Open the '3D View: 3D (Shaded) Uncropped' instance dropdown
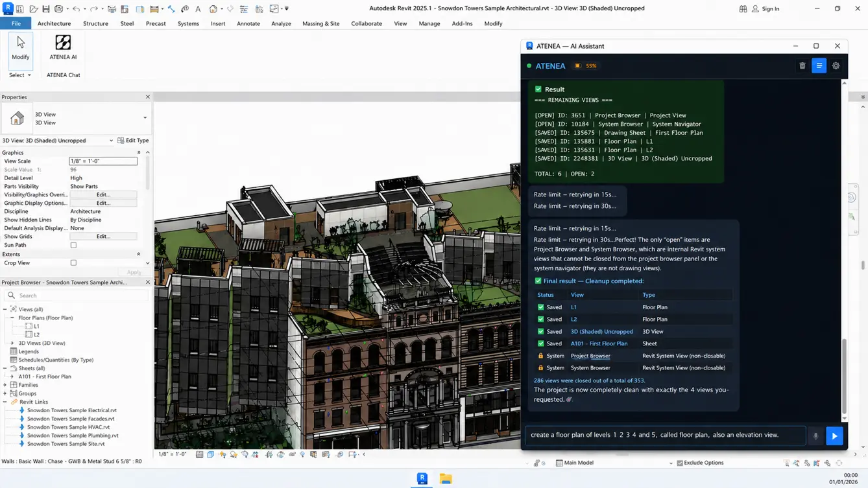 click(111, 140)
